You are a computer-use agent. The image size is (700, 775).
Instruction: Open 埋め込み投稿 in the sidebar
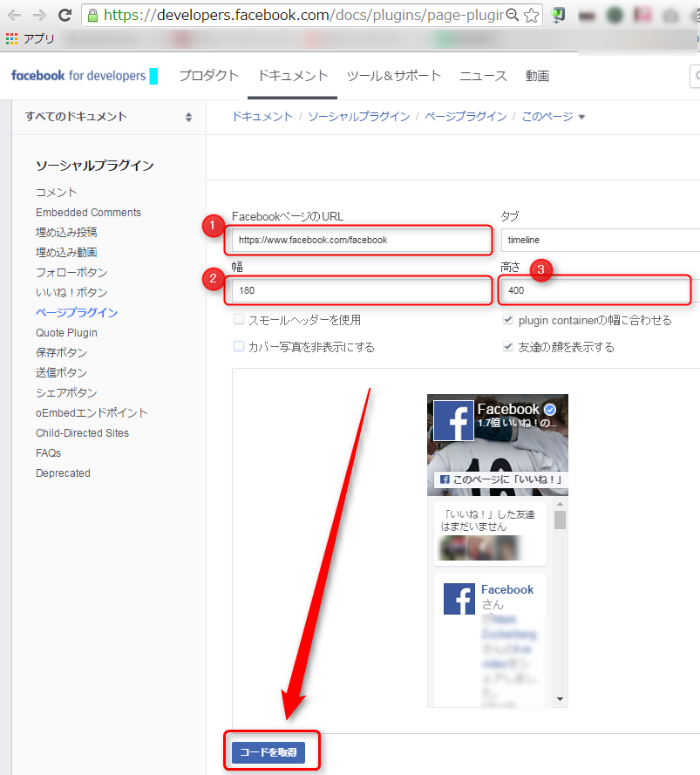[x=66, y=232]
